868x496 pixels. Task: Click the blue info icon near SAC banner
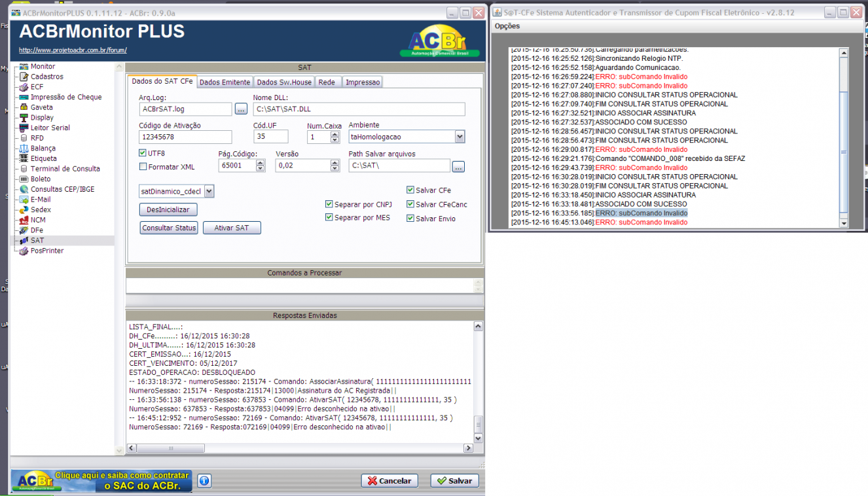(204, 481)
